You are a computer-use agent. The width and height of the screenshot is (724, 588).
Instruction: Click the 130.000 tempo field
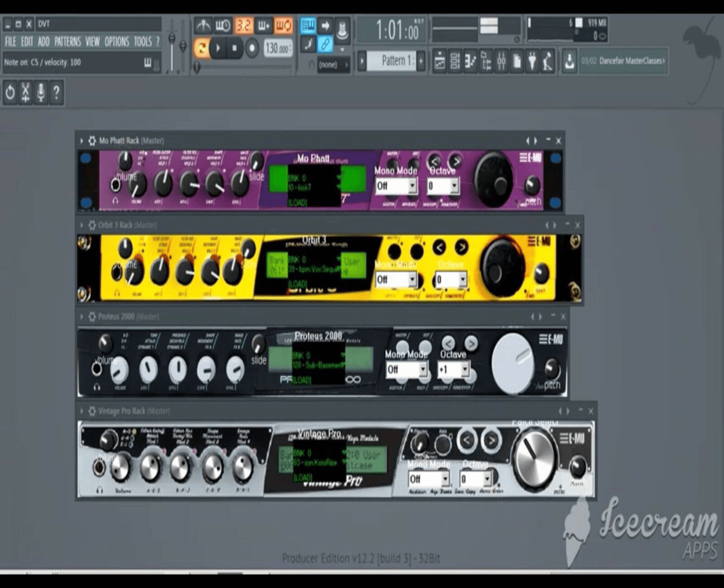[x=278, y=48]
